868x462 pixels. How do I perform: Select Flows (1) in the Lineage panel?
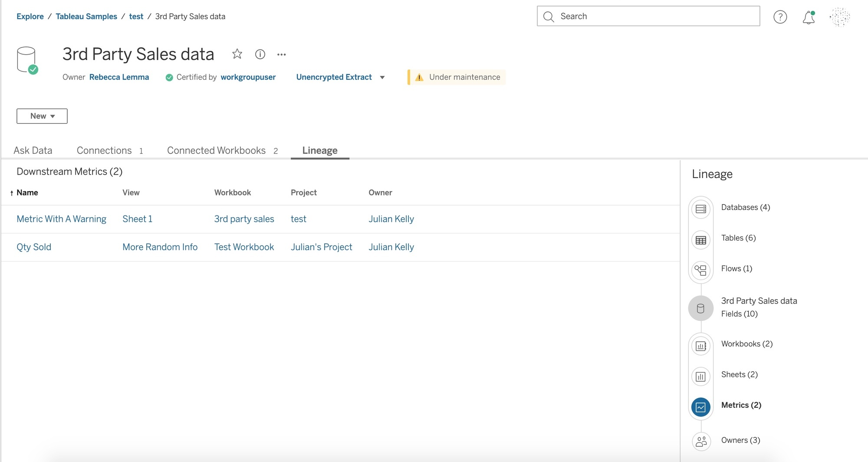point(736,269)
